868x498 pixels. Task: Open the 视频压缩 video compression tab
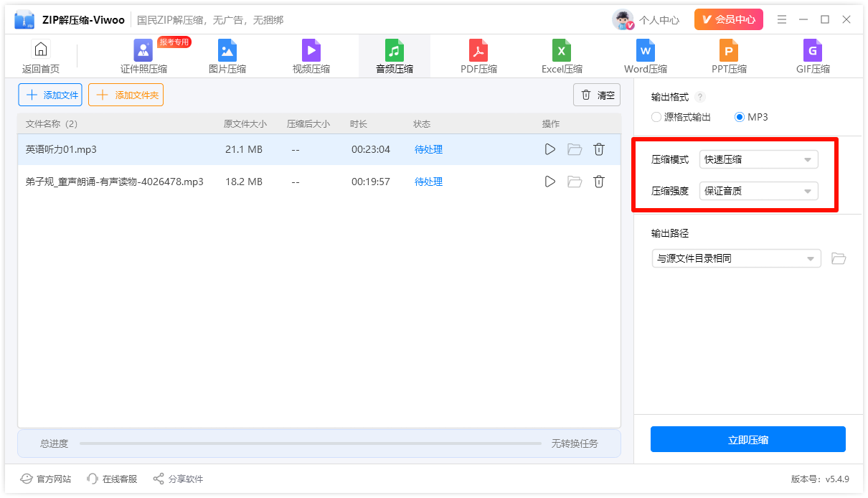311,57
